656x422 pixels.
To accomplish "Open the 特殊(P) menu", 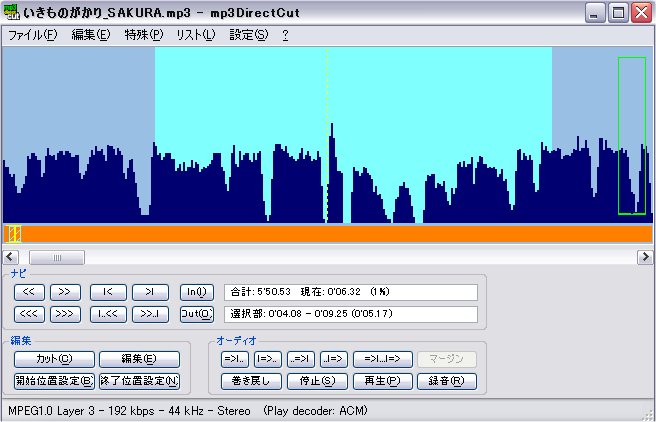I will click(x=144, y=35).
